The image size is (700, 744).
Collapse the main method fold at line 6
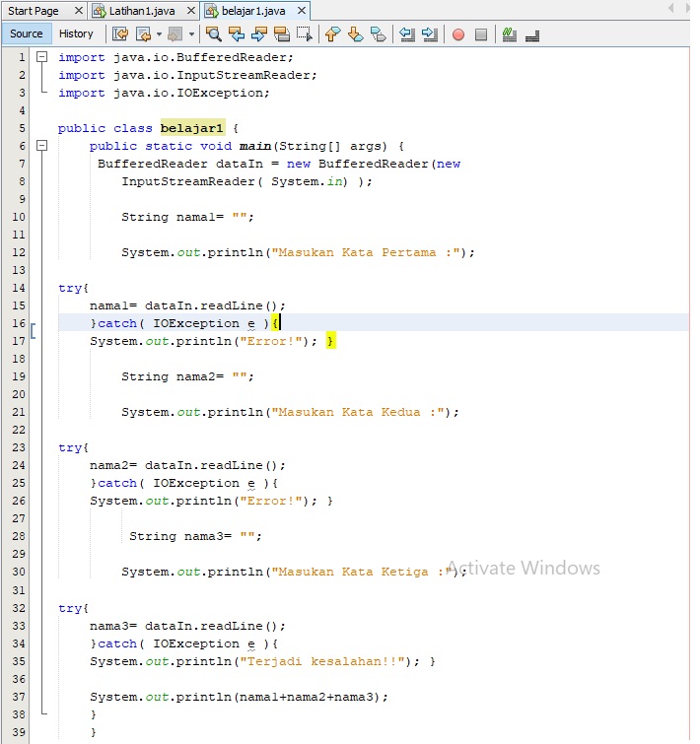[42, 146]
